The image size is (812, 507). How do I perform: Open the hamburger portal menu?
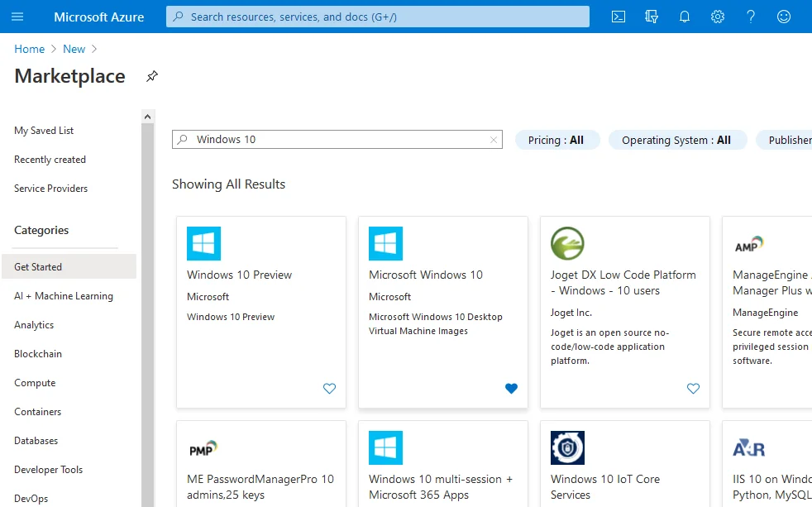click(x=17, y=17)
